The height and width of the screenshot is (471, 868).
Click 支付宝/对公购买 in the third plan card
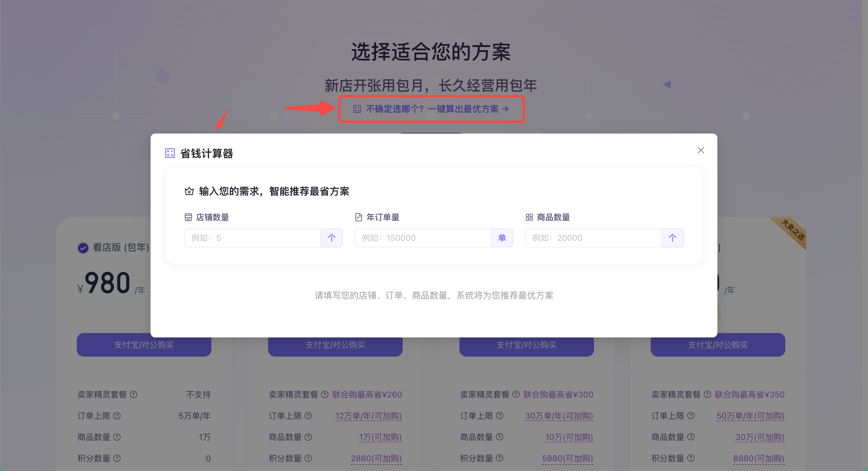click(527, 345)
